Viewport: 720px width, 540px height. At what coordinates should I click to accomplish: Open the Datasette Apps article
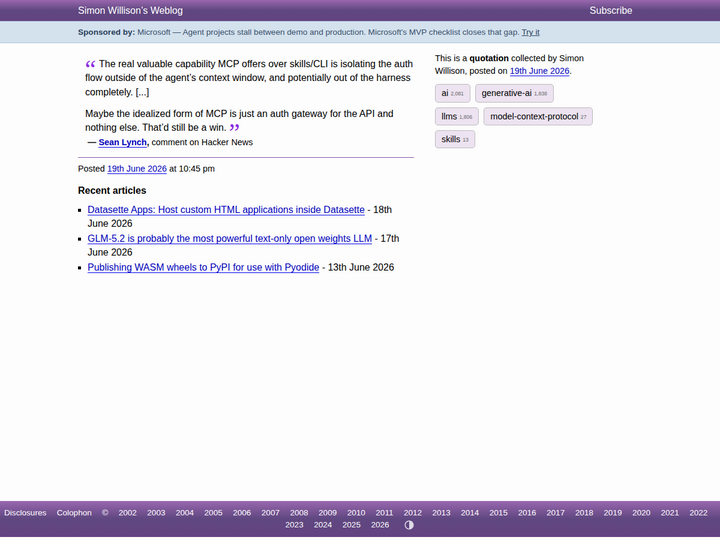coord(226,210)
